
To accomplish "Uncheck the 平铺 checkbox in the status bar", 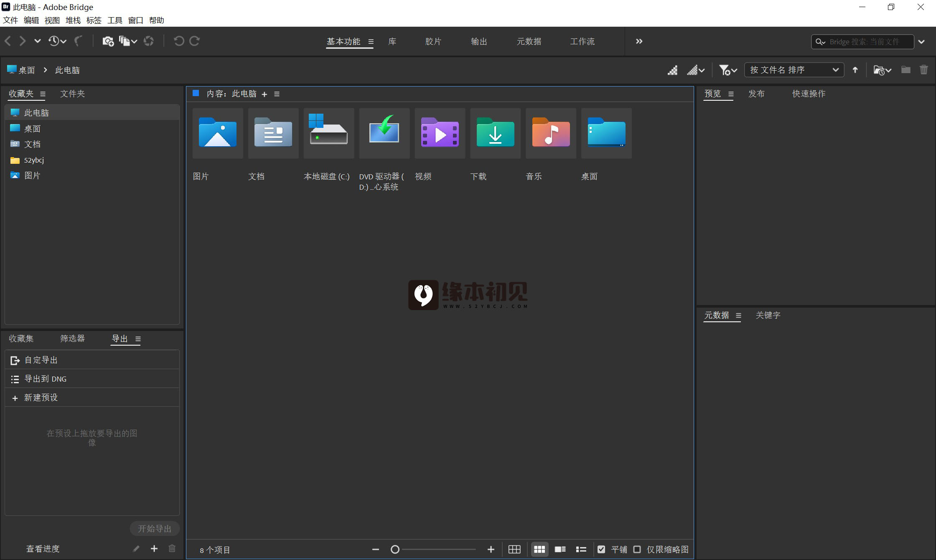I will 602,550.
